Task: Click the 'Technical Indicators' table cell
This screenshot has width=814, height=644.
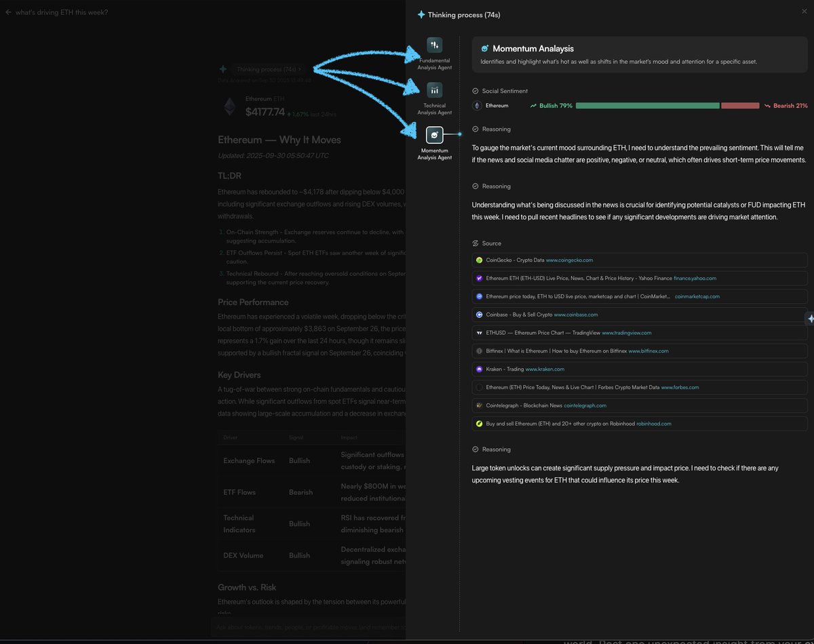Action: click(239, 523)
